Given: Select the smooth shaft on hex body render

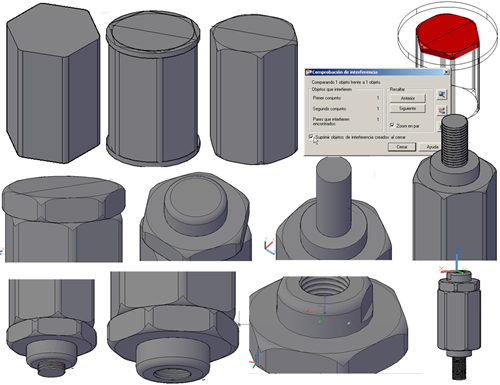Looking at the screenshot, I should pyautogui.click(x=333, y=209).
